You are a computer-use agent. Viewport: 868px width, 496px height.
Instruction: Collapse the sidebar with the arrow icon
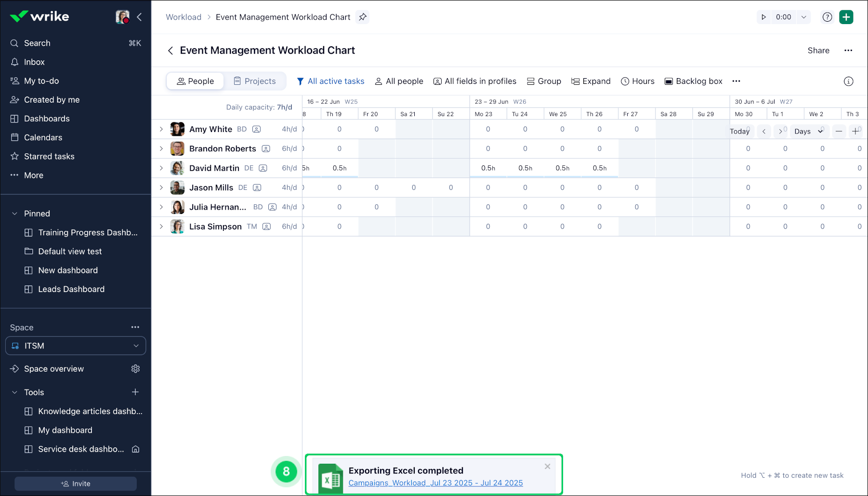[x=139, y=17]
